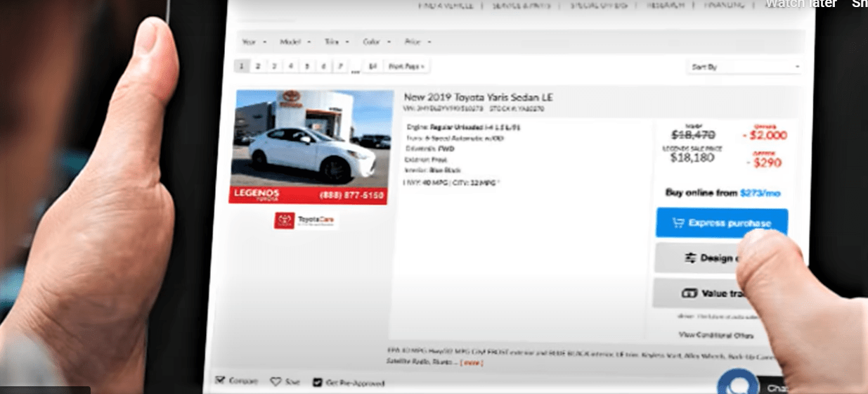Click Watch later in video overlay
868x394 pixels.
click(x=801, y=4)
